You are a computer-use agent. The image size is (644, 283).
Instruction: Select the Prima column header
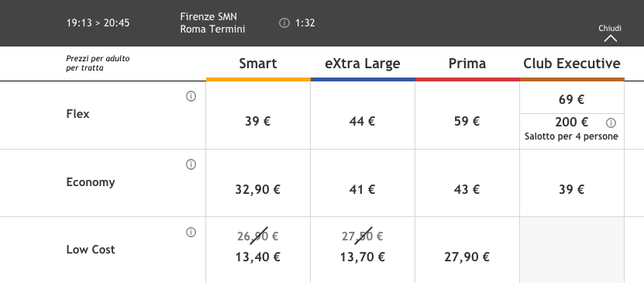coord(467,64)
